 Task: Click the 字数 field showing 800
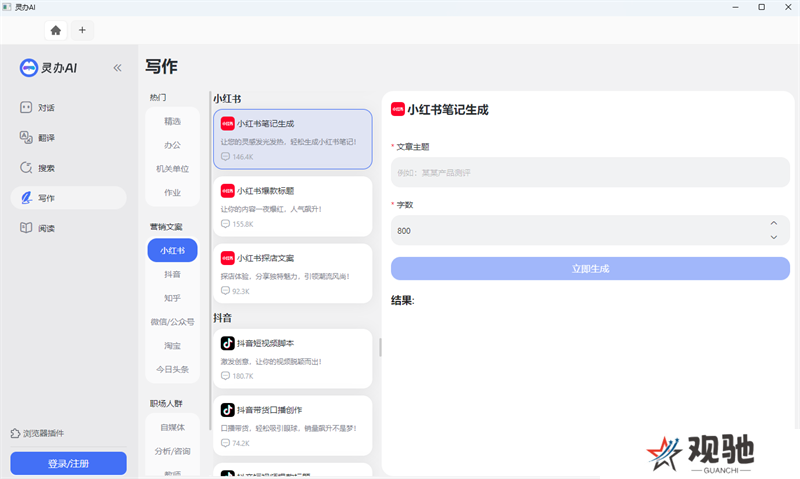click(590, 231)
